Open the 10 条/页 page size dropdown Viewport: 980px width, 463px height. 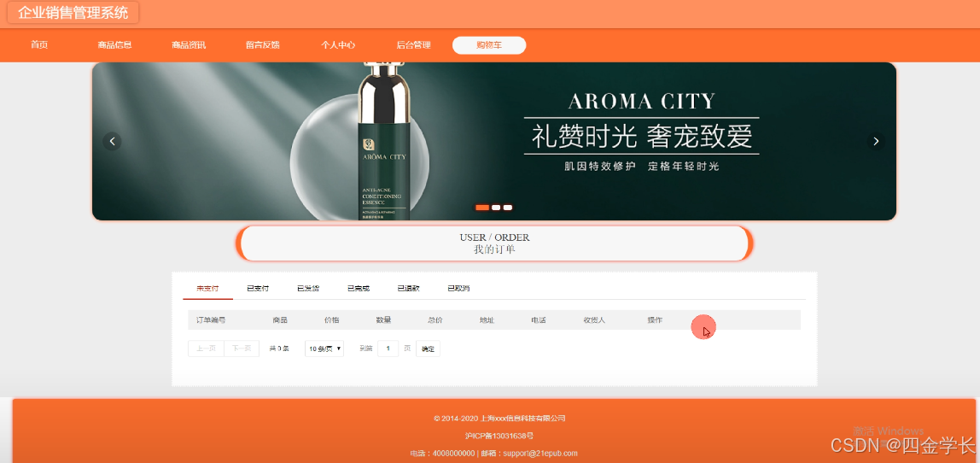pos(324,349)
